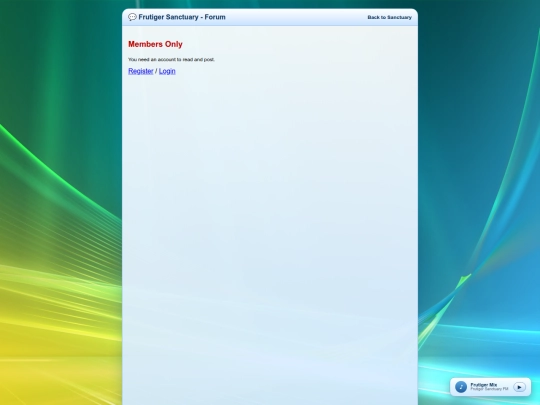Select the Frutiger Mix track title
The height and width of the screenshot is (405, 540).
tap(484, 385)
